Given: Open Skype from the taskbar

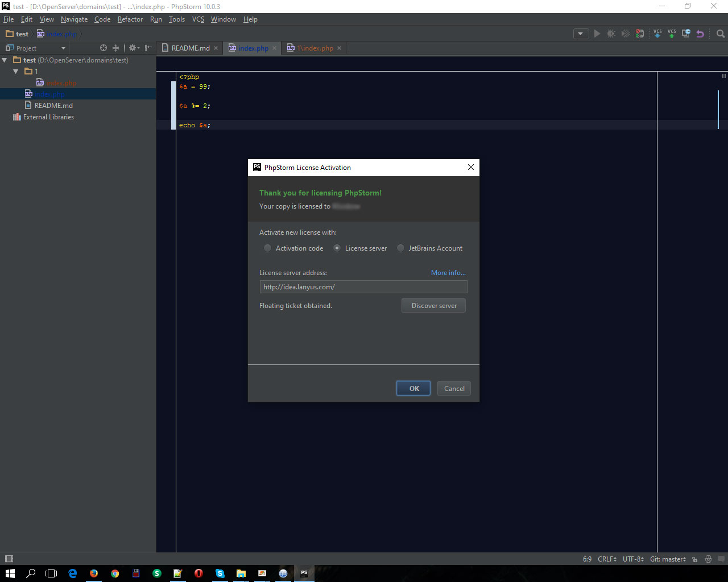Looking at the screenshot, I should coord(220,573).
